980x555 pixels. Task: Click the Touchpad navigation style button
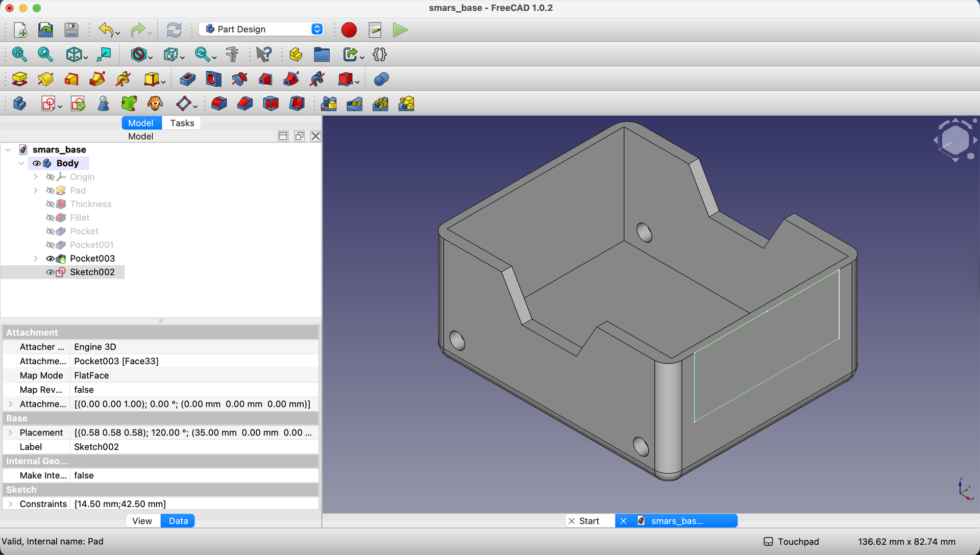coord(791,542)
